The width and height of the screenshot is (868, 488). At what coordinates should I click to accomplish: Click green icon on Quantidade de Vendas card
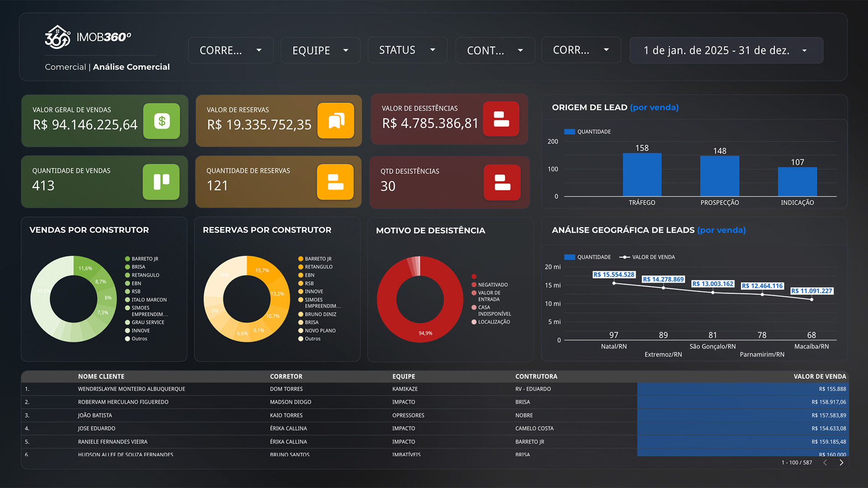(x=161, y=182)
